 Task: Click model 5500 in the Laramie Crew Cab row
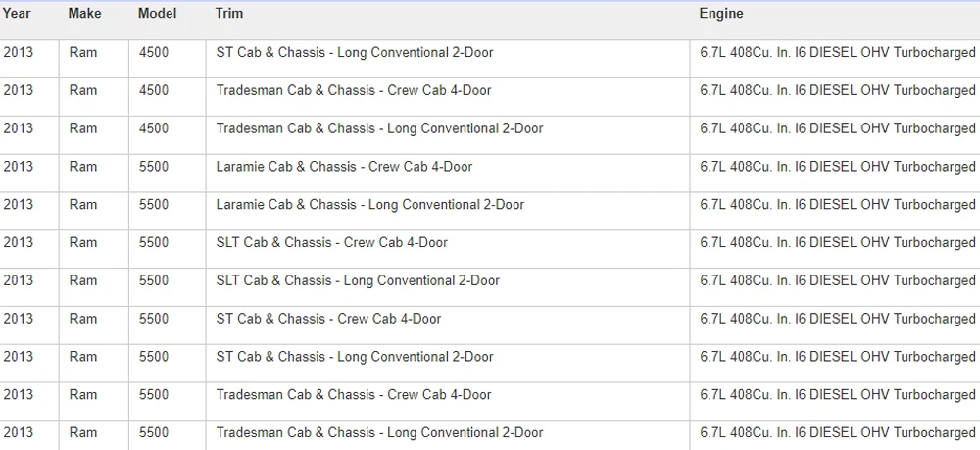[x=154, y=167]
